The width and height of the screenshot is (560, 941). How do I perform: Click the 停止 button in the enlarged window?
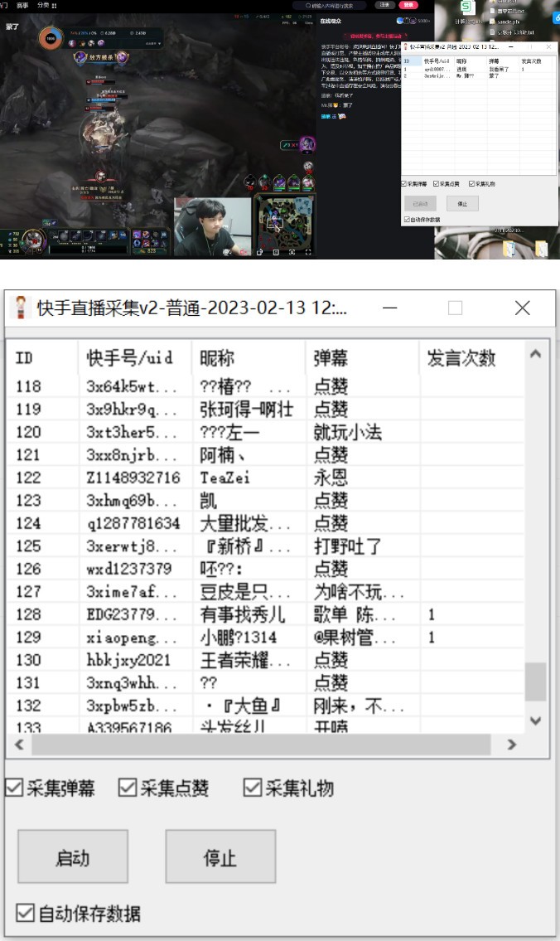pyautogui.click(x=220, y=857)
